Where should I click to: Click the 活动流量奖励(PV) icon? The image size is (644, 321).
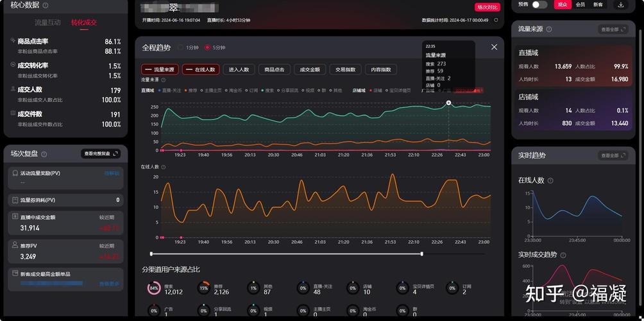(x=15, y=173)
